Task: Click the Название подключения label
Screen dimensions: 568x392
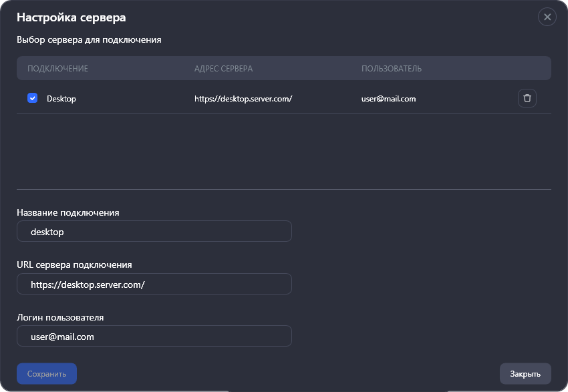Action: [x=67, y=212]
